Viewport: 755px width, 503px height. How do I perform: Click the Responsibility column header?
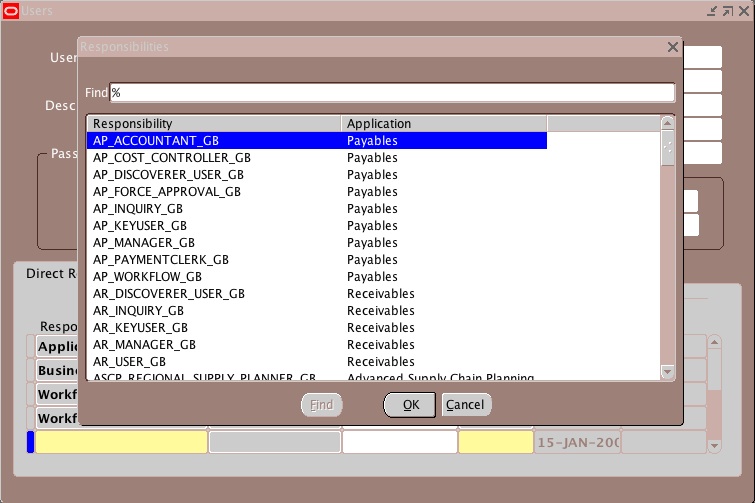tap(214, 124)
